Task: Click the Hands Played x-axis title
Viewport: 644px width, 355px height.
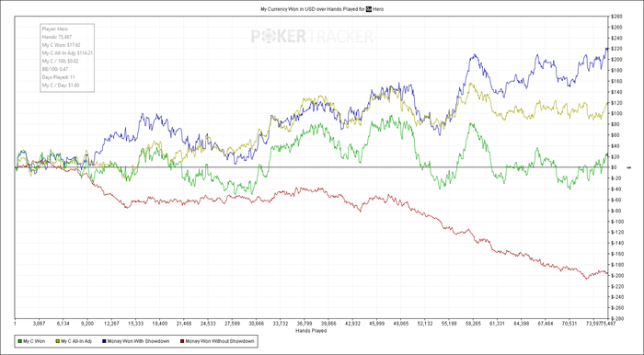Action: (x=311, y=331)
